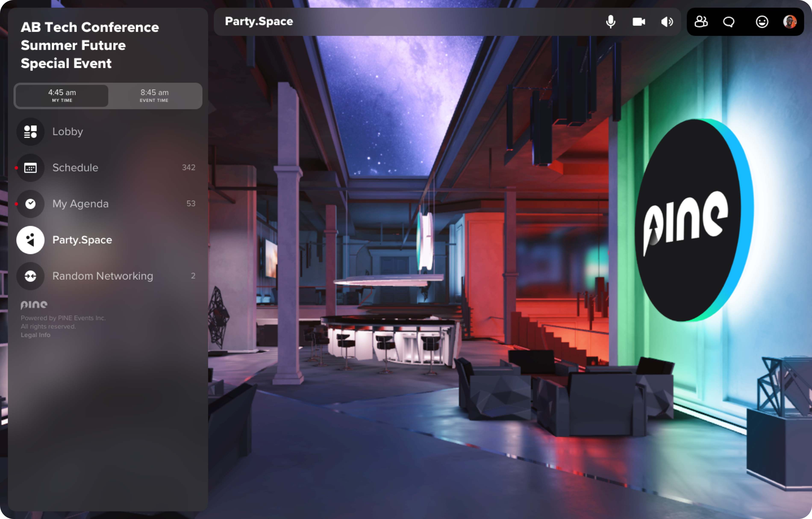Mute the speaker volume icon
The width and height of the screenshot is (812, 519).
667,22
